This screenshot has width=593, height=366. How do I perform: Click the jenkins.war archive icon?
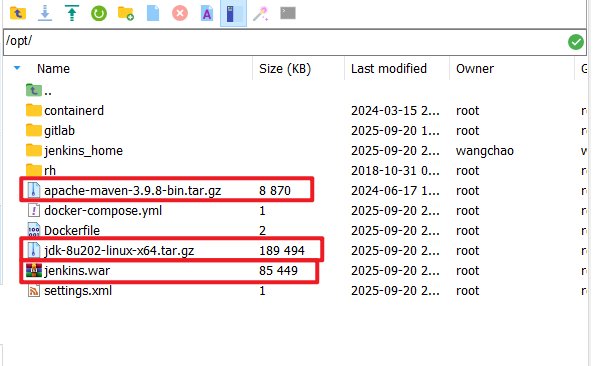click(34, 270)
